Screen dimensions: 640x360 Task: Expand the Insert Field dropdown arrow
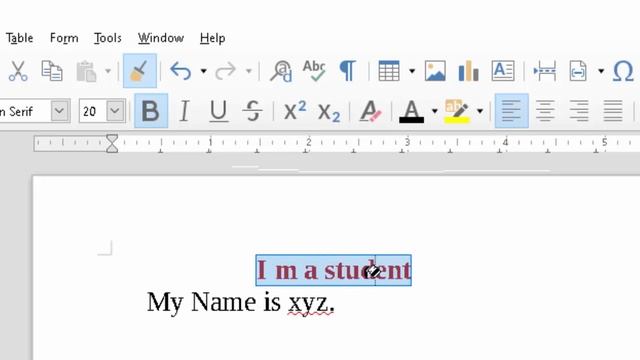pos(601,71)
